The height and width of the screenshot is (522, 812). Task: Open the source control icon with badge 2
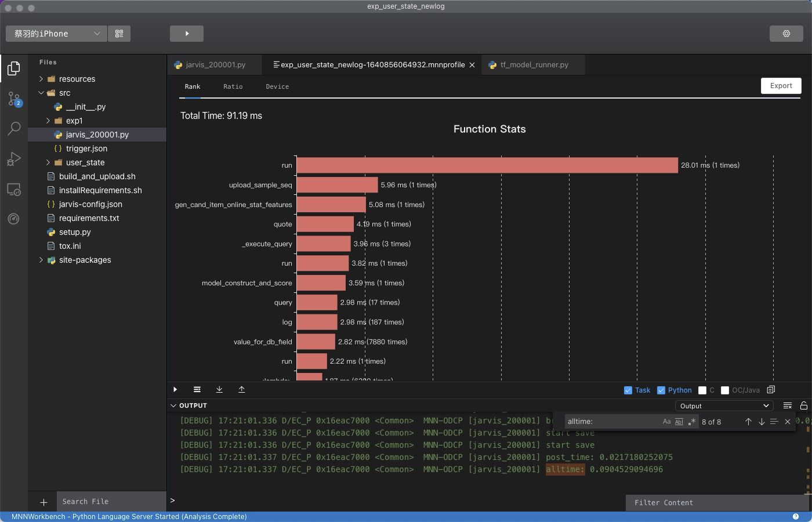14,99
